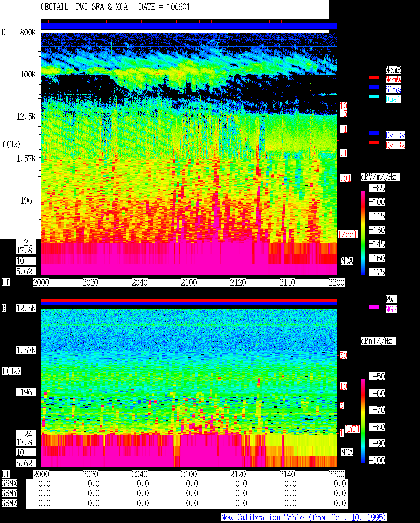
Task: Open the New Calibration Table link
Action: (304, 518)
